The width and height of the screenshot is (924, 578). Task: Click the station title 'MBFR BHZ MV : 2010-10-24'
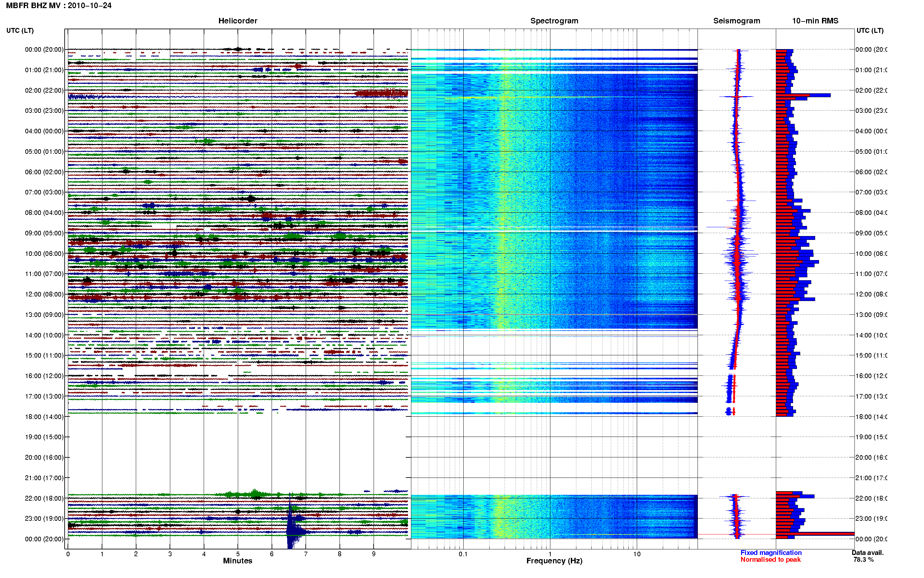point(59,6)
